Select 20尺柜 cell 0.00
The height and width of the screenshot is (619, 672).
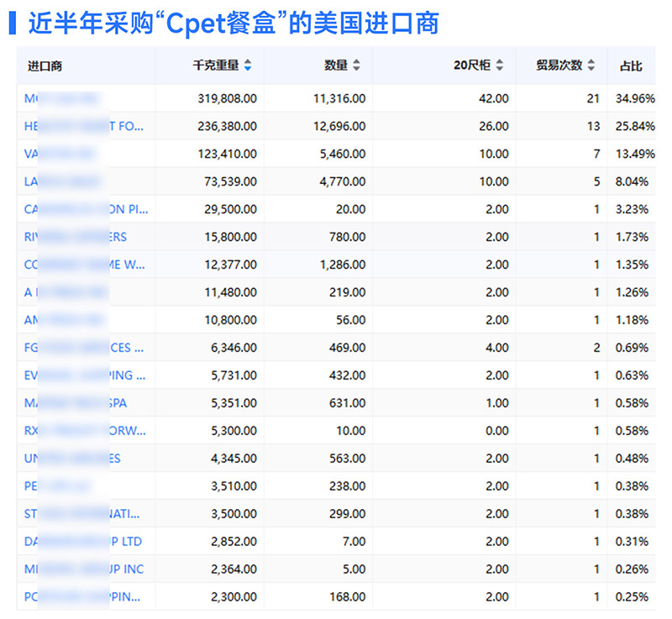click(x=497, y=431)
